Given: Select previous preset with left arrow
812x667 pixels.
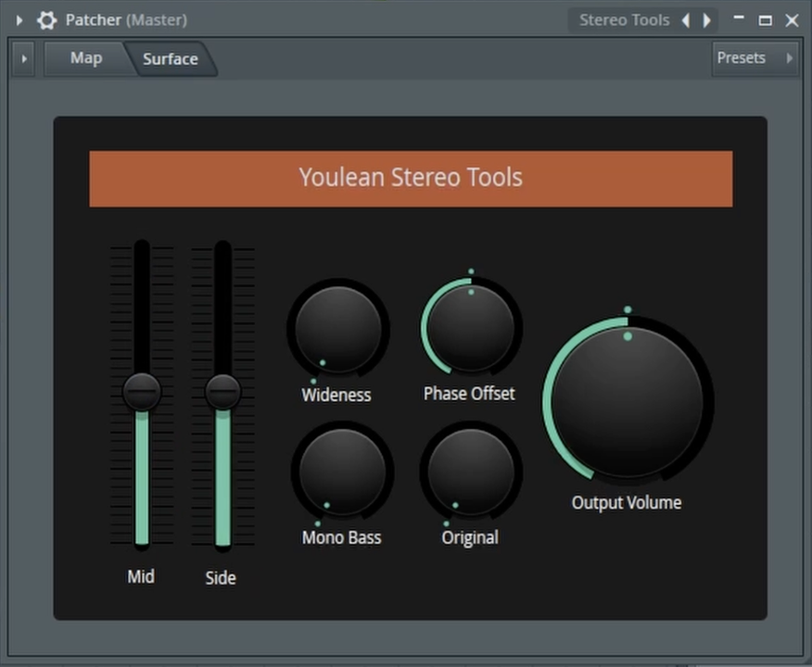Looking at the screenshot, I should (686, 20).
